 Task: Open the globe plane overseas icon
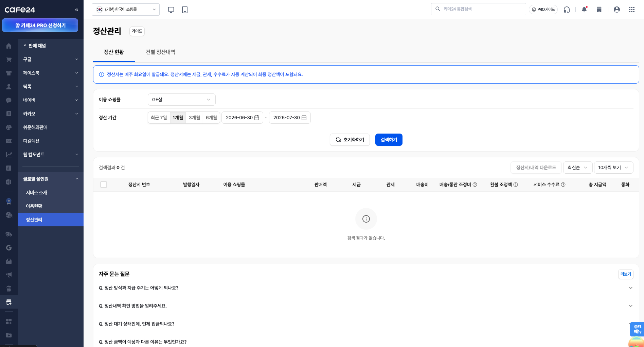[x=9, y=215]
